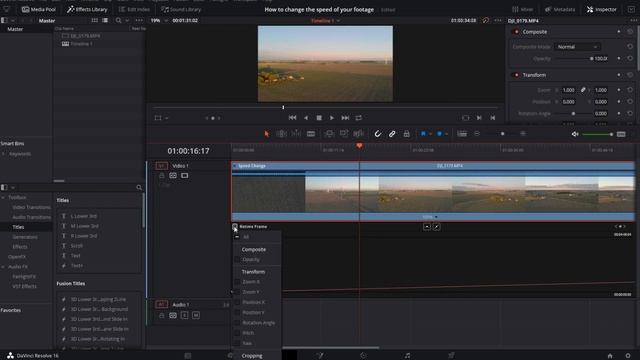
Task: Open Project Settings gear icon
Action: pyautogui.click(x=628, y=356)
